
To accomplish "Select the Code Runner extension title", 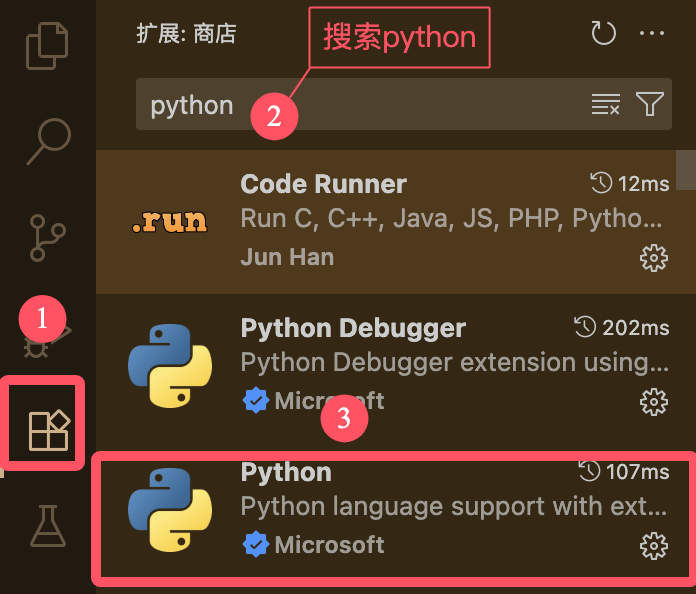I will [324, 184].
